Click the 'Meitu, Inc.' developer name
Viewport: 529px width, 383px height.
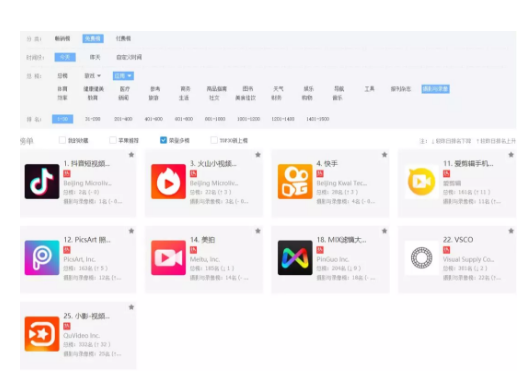205,259
